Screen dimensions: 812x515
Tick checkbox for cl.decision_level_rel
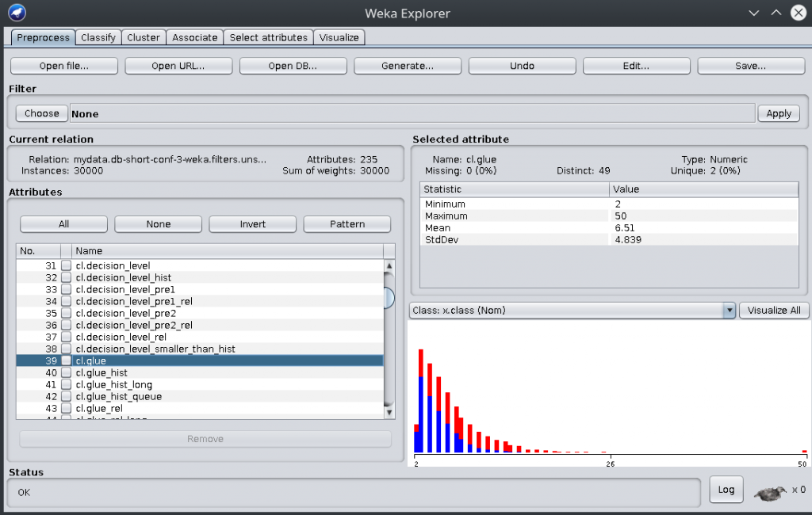(x=67, y=337)
